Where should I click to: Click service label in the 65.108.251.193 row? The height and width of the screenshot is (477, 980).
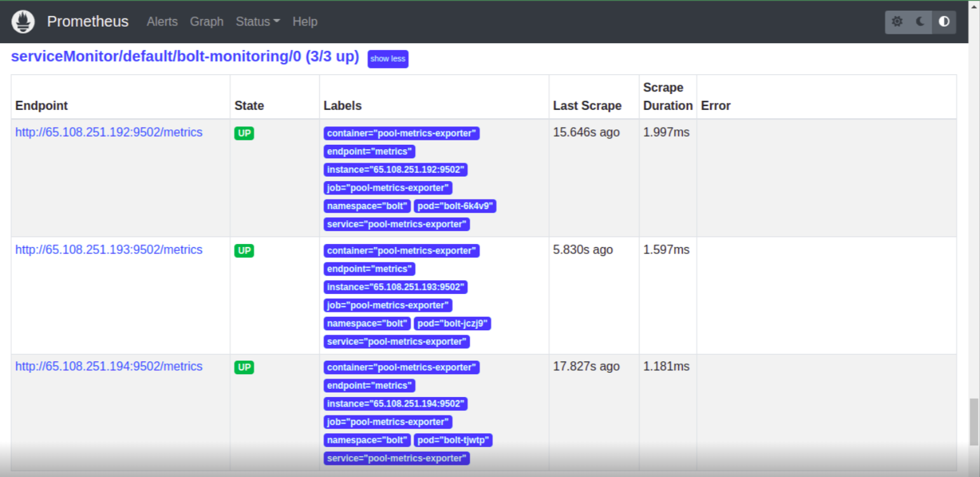tap(397, 342)
